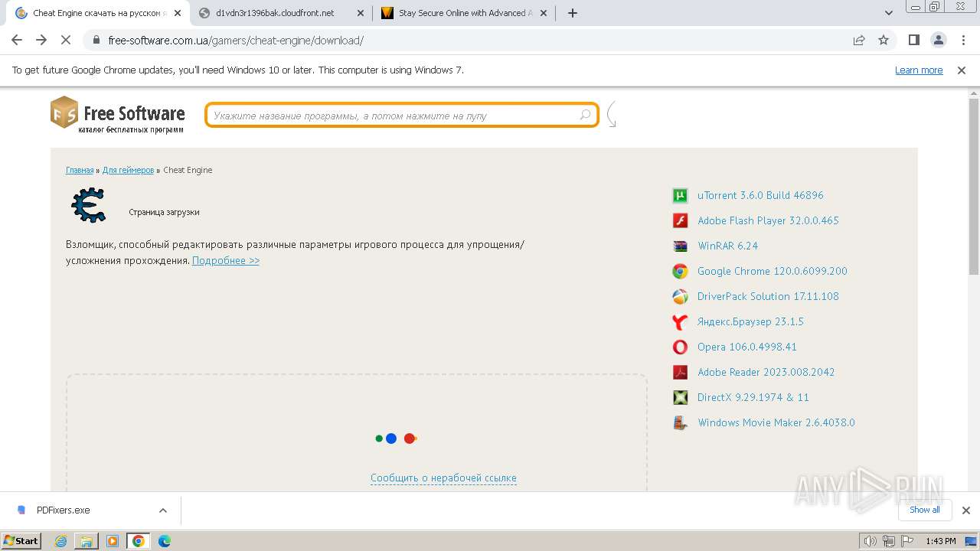Switch to the Stay Secure Online tab
Viewport: 980px width, 551px height.
(462, 13)
